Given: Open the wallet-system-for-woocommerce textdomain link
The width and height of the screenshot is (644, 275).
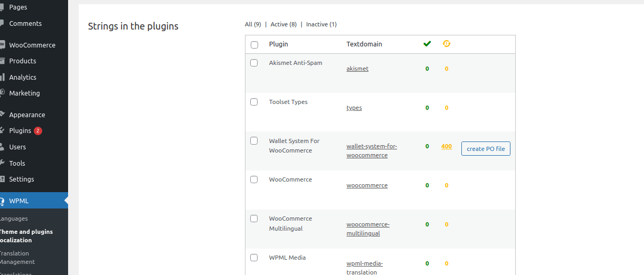Looking at the screenshot, I should pos(372,151).
